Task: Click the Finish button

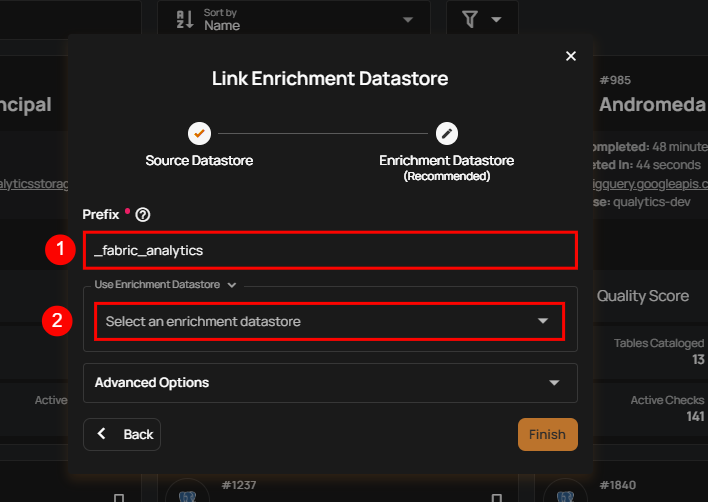Action: (x=548, y=434)
